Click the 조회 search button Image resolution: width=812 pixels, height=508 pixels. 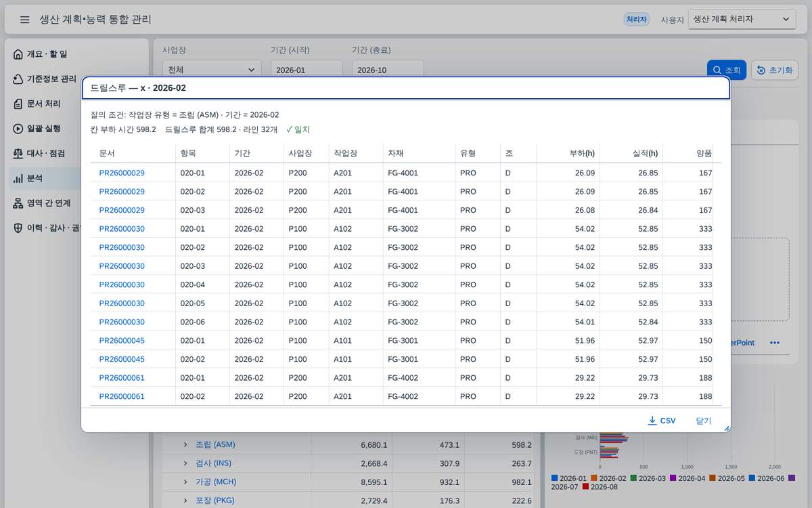(x=727, y=70)
